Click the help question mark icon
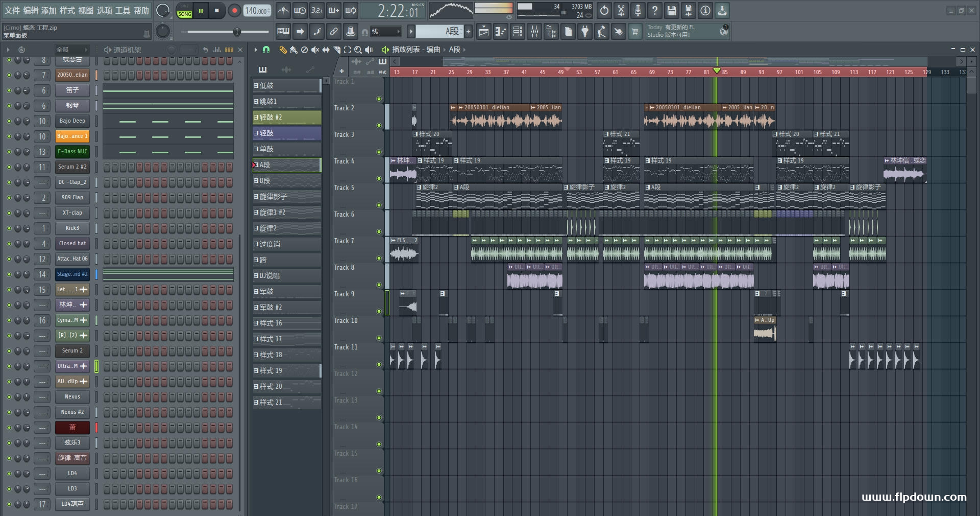 coord(655,10)
